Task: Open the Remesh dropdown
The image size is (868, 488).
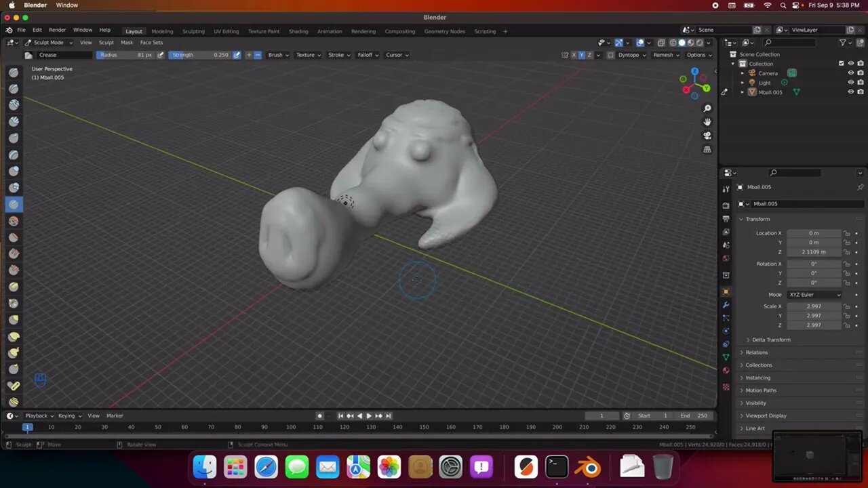Action: coord(666,55)
